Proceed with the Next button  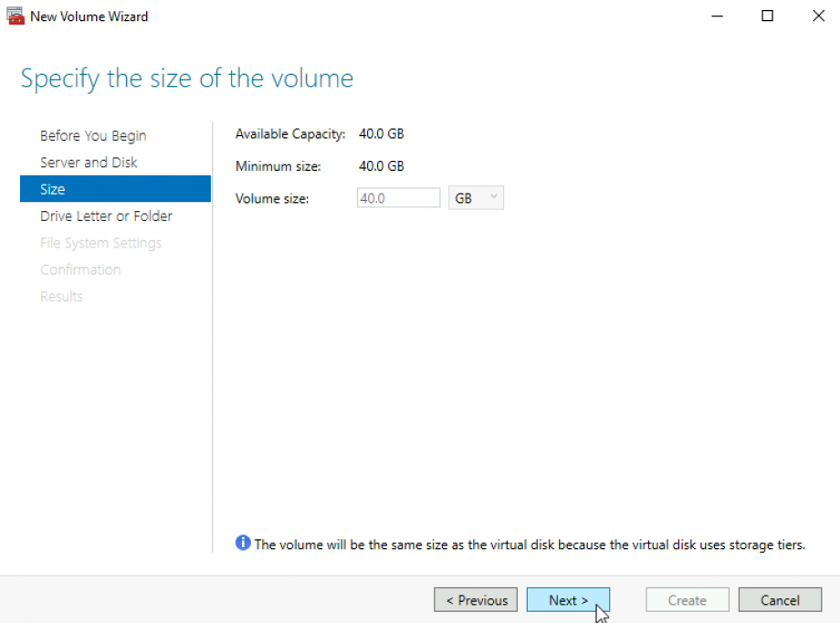(568, 600)
